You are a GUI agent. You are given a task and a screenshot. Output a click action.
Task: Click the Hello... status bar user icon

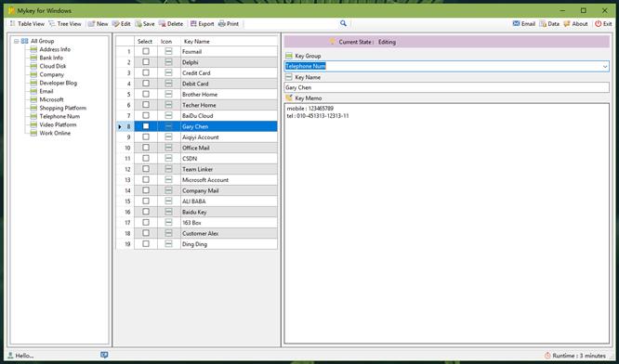[x=10, y=356]
